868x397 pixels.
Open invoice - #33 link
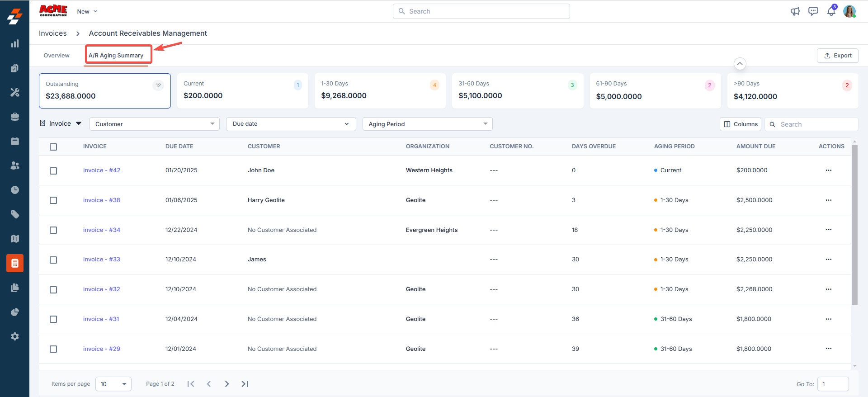[102, 260]
